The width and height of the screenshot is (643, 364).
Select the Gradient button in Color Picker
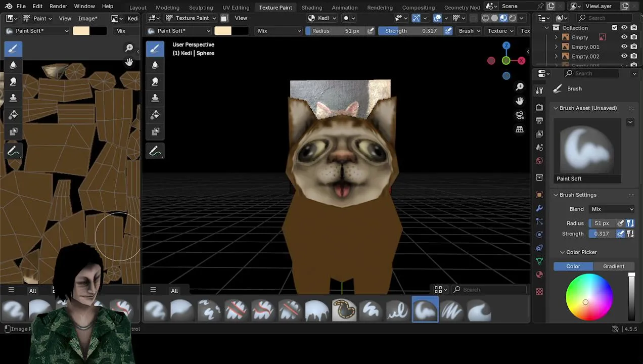tap(614, 266)
